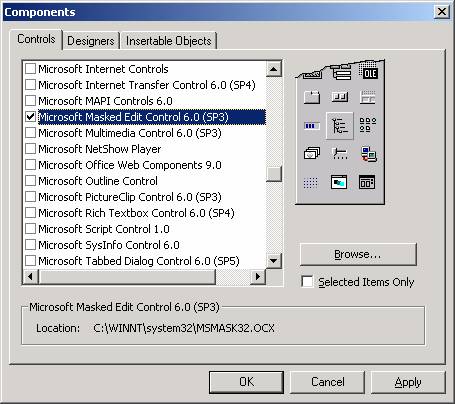Image resolution: width=455 pixels, height=404 pixels.
Task: Uncheck Microsoft Masked Edit Control 6.0 checkbox
Action: coord(30,117)
